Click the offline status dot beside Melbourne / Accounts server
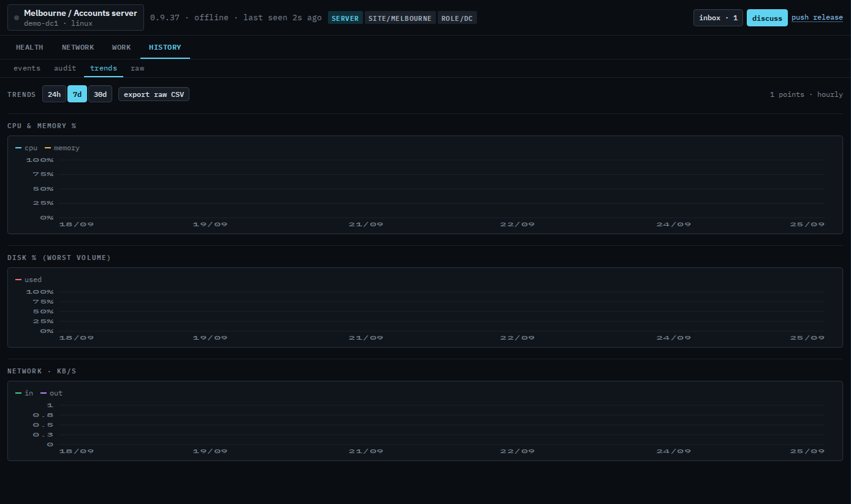This screenshot has width=851, height=504. 17,18
